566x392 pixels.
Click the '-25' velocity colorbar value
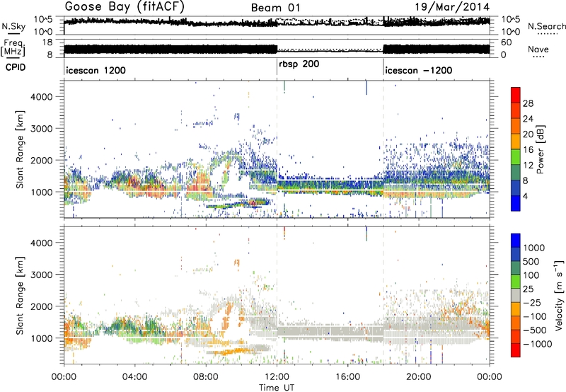pyautogui.click(x=532, y=303)
